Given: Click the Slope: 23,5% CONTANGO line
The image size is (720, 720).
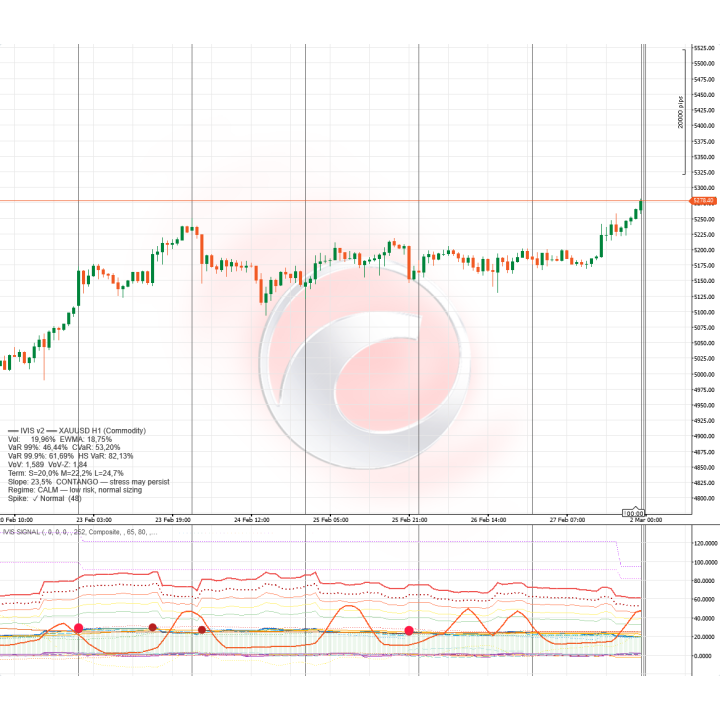Looking at the screenshot, I should pos(89,482).
